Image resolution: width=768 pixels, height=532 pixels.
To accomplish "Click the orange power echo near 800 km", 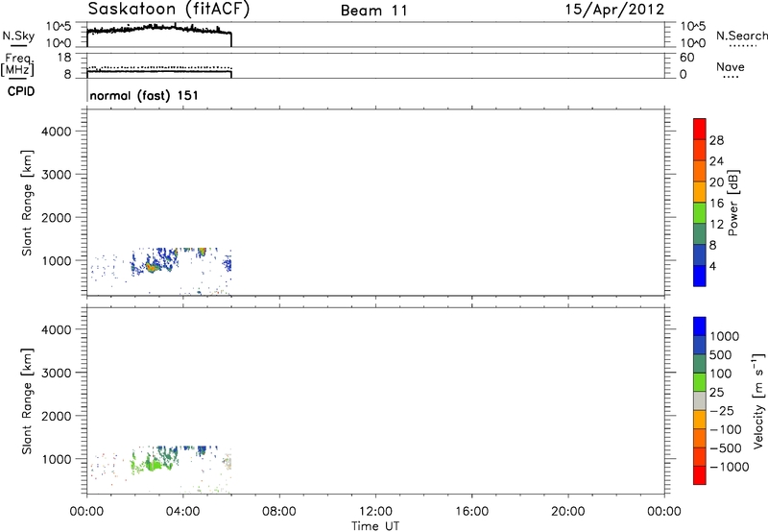I will click(152, 268).
